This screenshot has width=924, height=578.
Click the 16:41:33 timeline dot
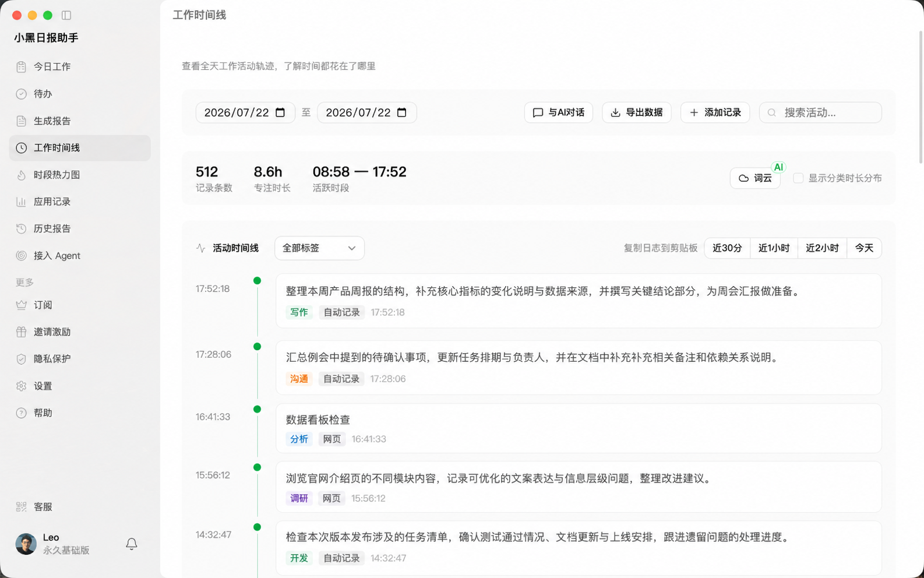[x=257, y=409]
